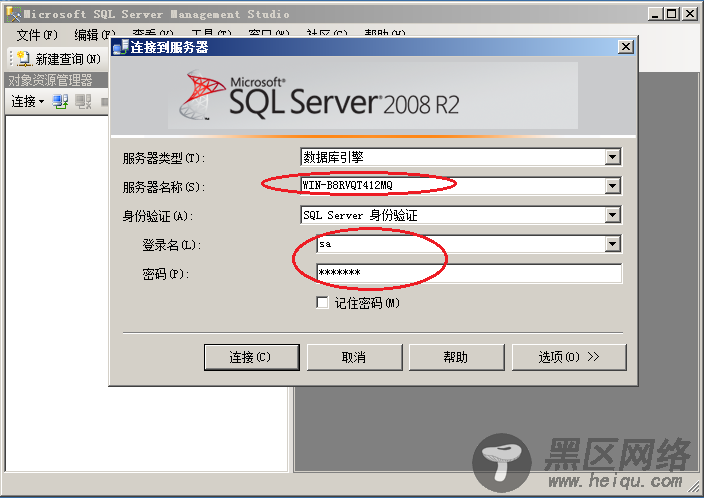Expand the 服务器类型 dropdown arrow
The width and height of the screenshot is (704, 498).
[612, 157]
